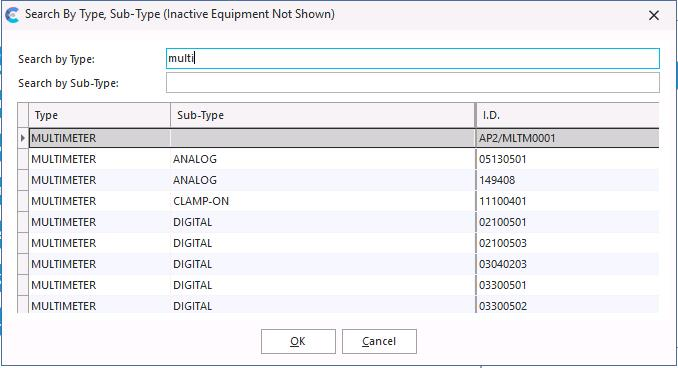This screenshot has width=678, height=368.
Task: Click row header for row 03040203
Action: (23, 264)
